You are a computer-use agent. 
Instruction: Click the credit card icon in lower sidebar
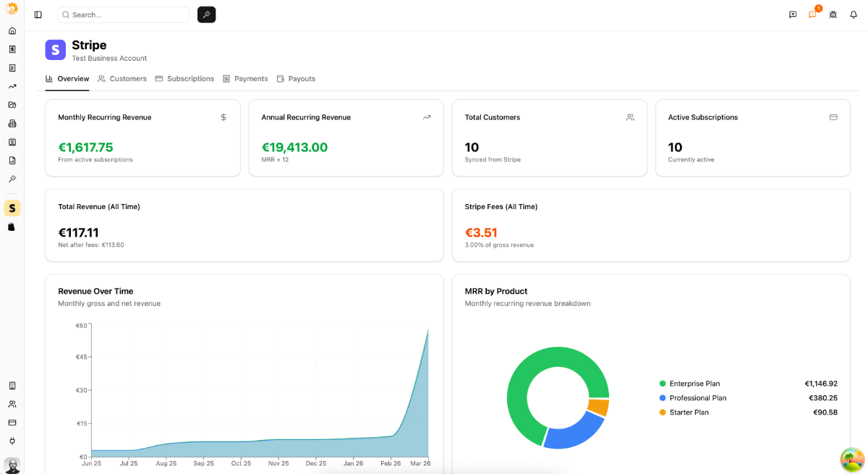click(12, 423)
